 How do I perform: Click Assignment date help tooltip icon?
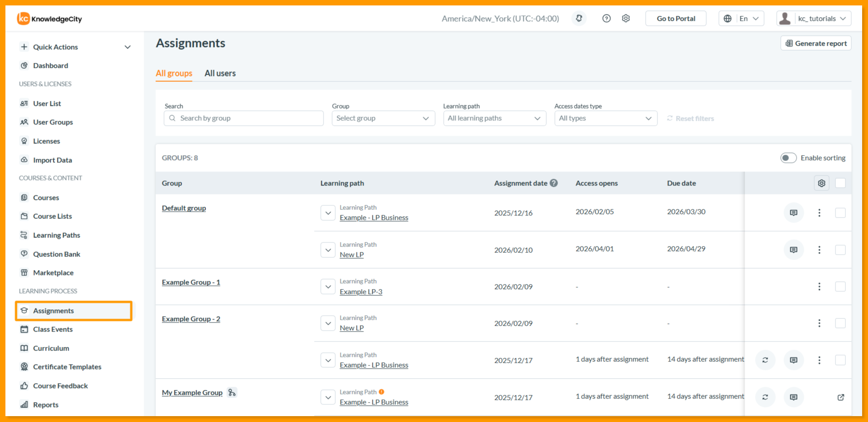(554, 183)
